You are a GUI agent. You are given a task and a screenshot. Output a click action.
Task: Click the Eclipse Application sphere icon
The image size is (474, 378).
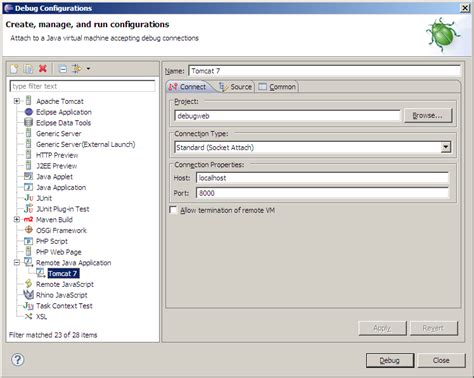pyautogui.click(x=29, y=112)
